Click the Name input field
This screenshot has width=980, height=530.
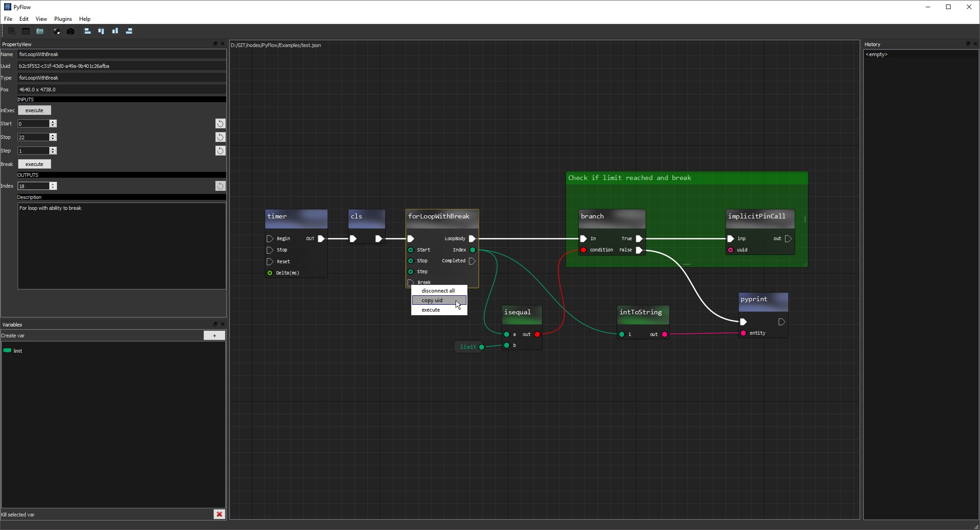tap(121, 54)
